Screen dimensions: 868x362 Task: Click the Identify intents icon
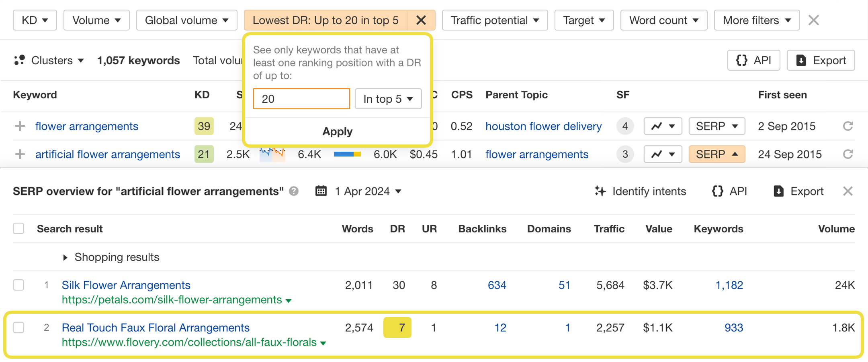click(600, 191)
